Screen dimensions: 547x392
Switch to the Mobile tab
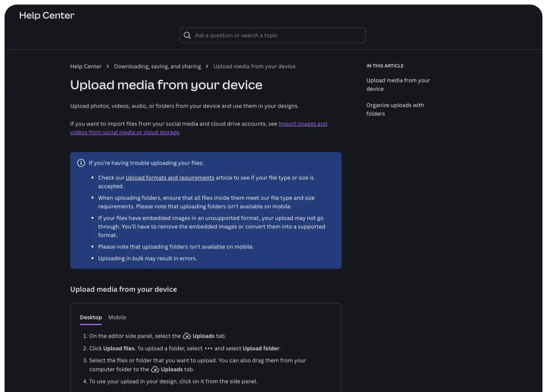[x=117, y=317]
